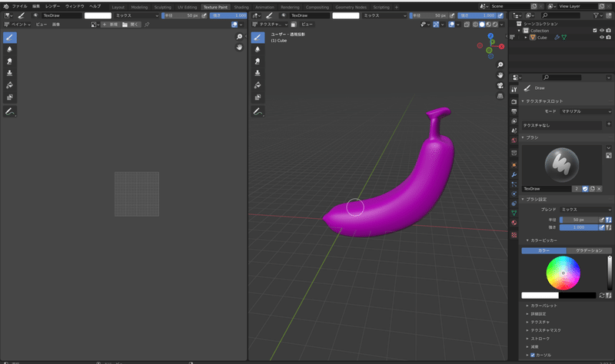Select the Smear tool in 3D viewport toolbar
The height and width of the screenshot is (364, 615).
click(x=258, y=61)
